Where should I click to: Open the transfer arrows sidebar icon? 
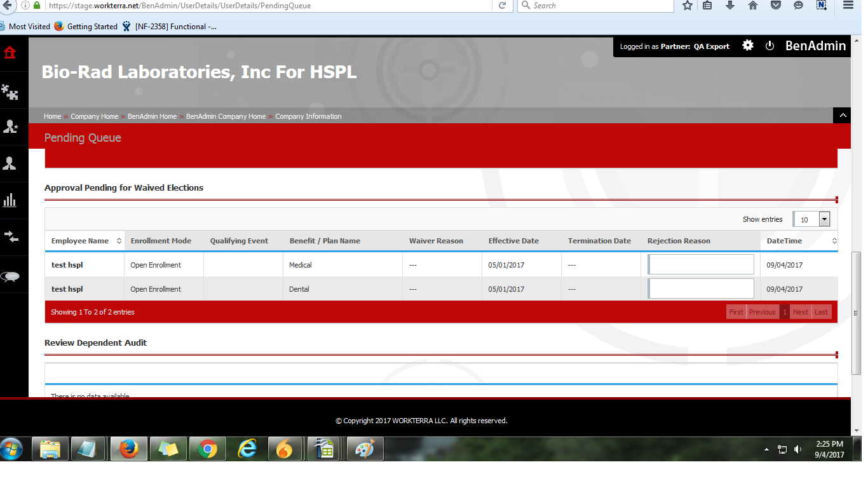(x=10, y=237)
